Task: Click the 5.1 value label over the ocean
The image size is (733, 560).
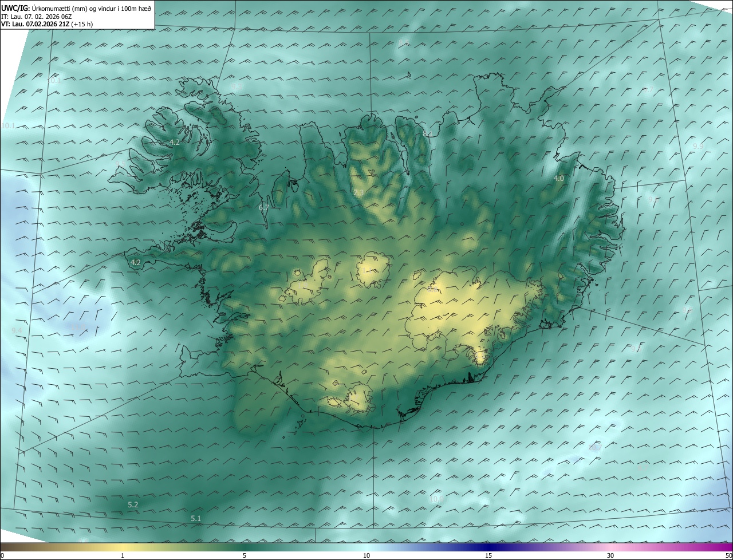Action: coord(196,518)
